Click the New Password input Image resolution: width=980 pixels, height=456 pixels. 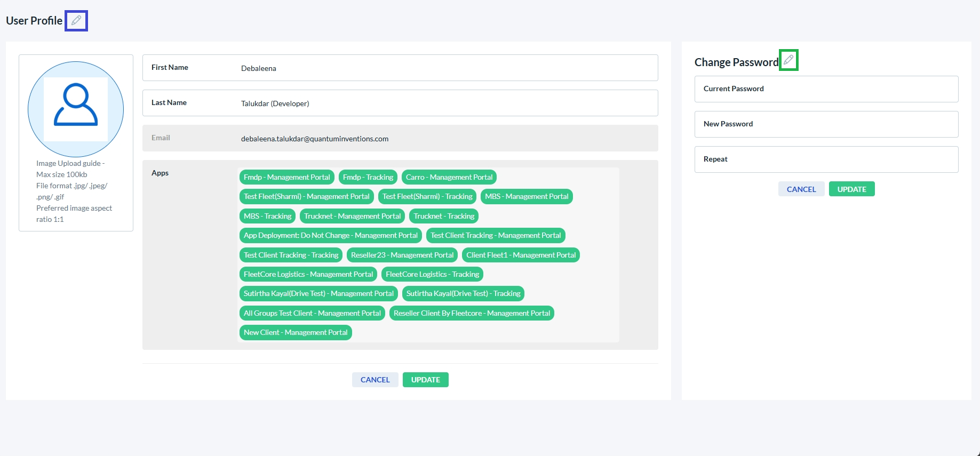826,124
